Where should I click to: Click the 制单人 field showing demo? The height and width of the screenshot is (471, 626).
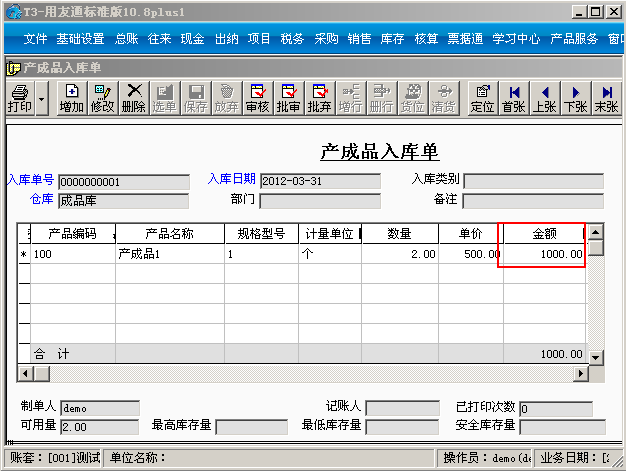[100, 408]
